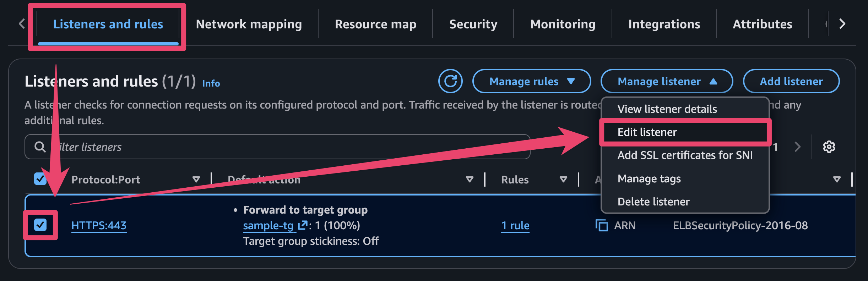The width and height of the screenshot is (868, 281).
Task: Collapse the Manage listener dropdown
Action: (667, 81)
